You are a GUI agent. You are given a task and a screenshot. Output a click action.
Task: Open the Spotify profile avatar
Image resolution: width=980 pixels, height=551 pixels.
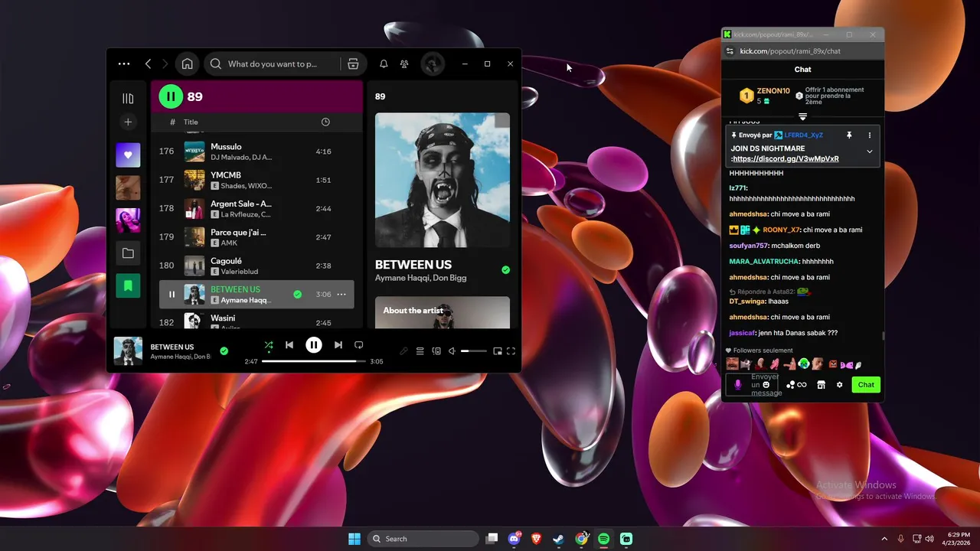coord(433,64)
